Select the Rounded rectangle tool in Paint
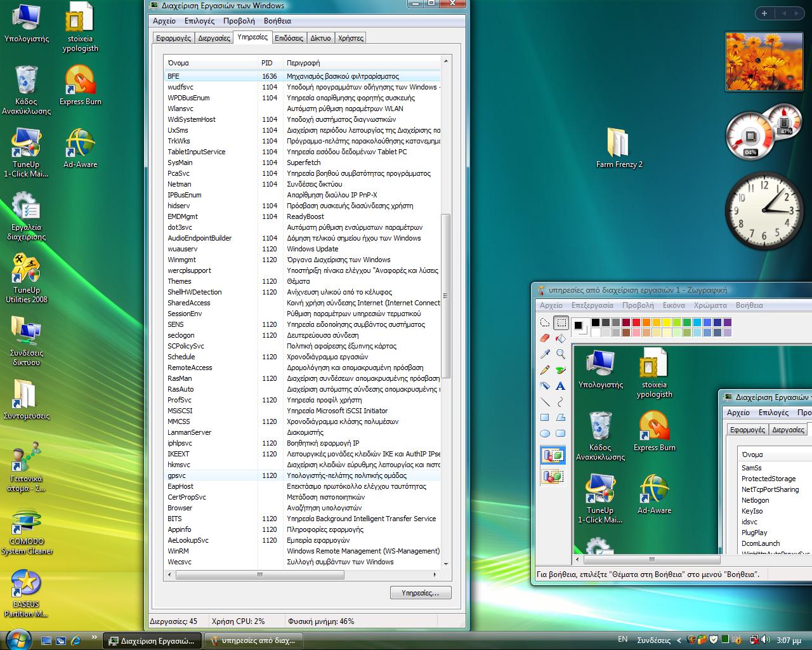The width and height of the screenshot is (812, 650). point(560,434)
